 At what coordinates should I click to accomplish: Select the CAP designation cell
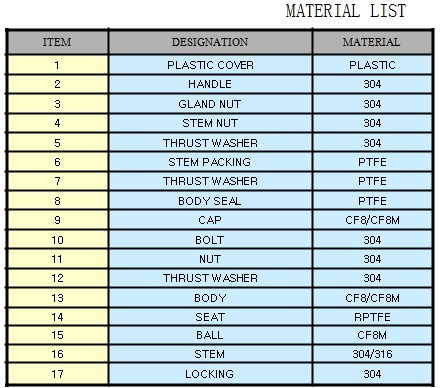tap(210, 220)
